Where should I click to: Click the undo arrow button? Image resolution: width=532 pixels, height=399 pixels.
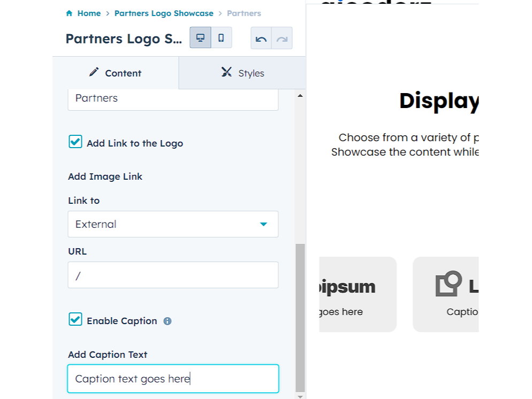[261, 39]
